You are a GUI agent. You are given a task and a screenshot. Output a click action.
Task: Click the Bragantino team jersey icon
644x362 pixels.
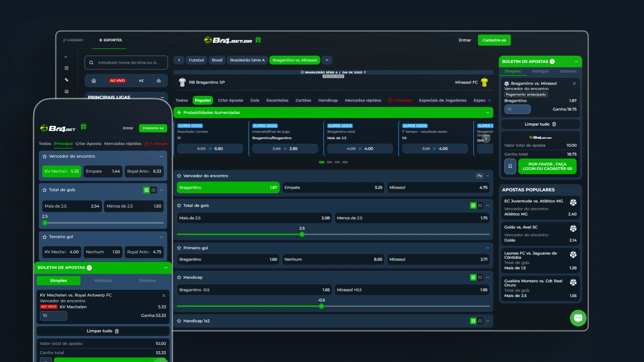point(182,82)
